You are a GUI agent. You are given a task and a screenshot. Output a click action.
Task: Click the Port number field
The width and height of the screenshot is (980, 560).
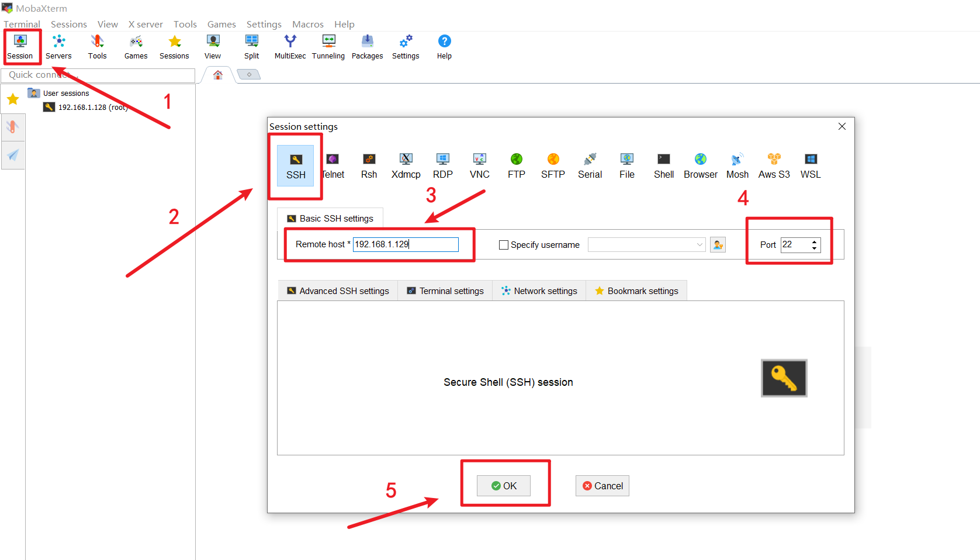coord(795,245)
